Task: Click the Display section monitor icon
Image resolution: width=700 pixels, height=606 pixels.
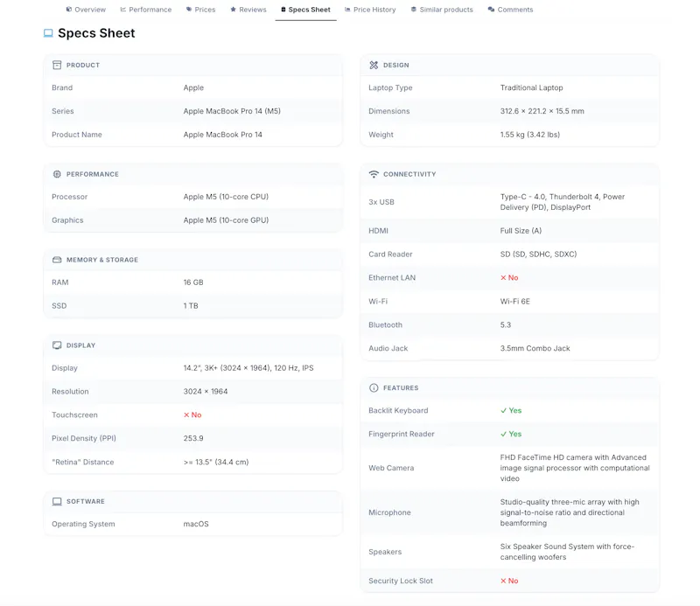Action: pyautogui.click(x=57, y=345)
